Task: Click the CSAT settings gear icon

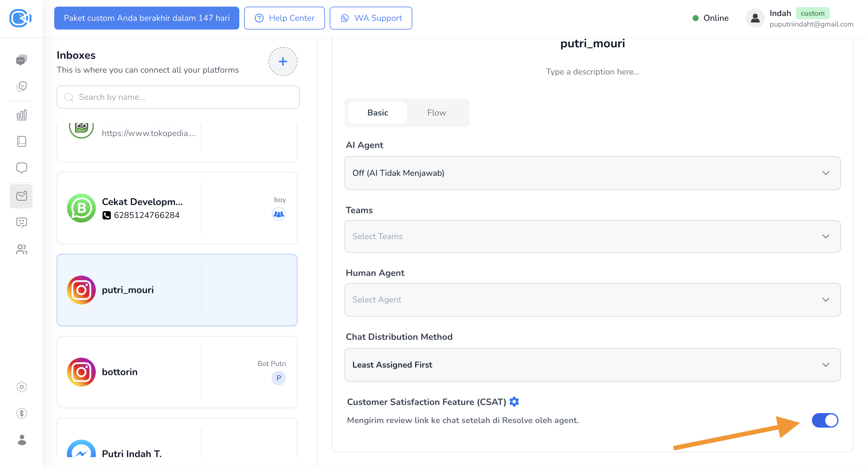Action: [x=514, y=402]
